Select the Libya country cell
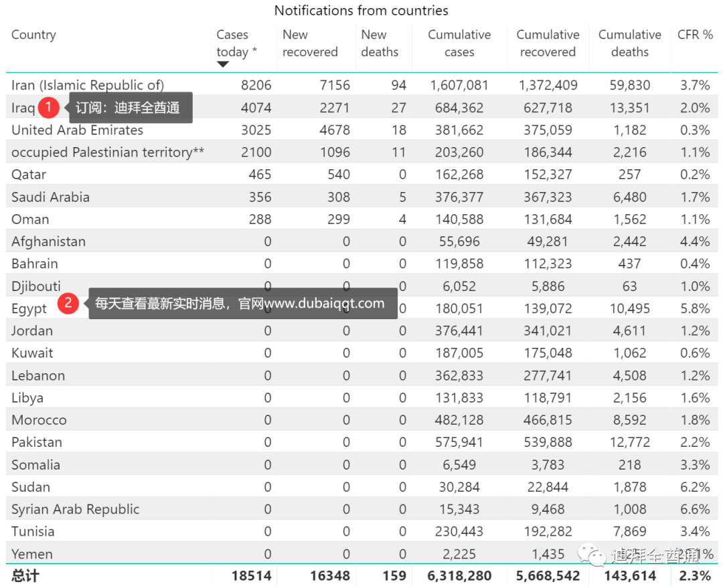 pos(27,397)
